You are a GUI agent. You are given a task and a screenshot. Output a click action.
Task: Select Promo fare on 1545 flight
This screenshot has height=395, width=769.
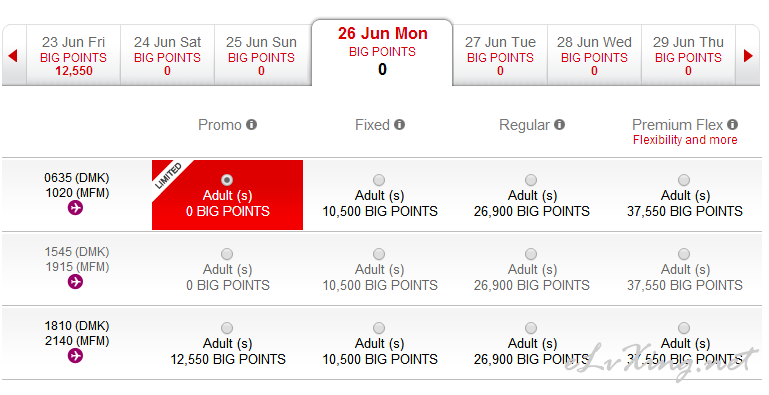coord(227,254)
